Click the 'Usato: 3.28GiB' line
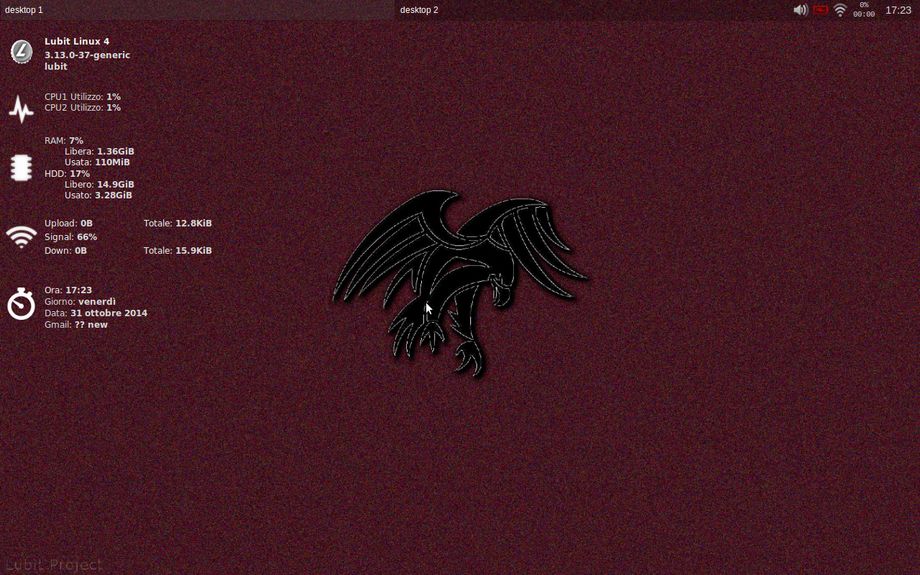 [98, 195]
